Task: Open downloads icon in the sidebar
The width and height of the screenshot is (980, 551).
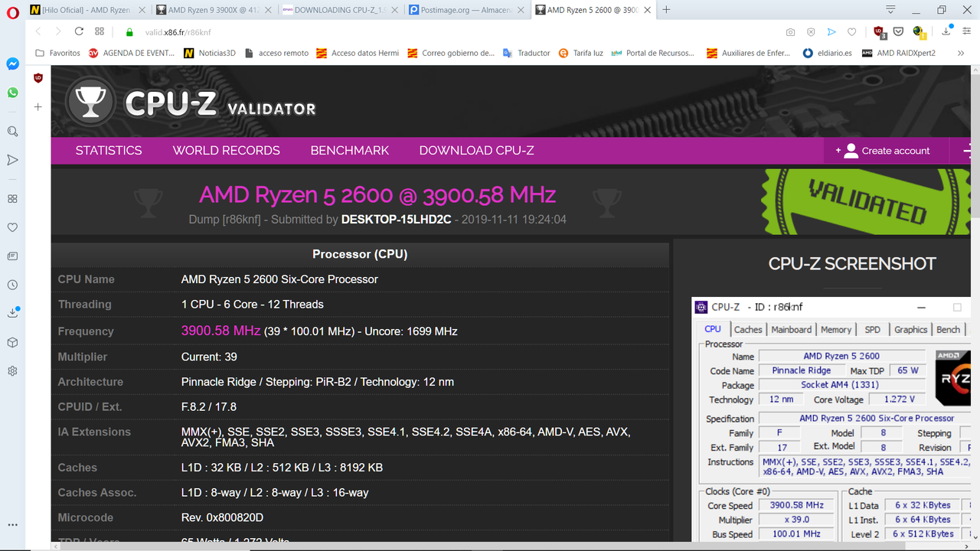Action: (x=12, y=313)
